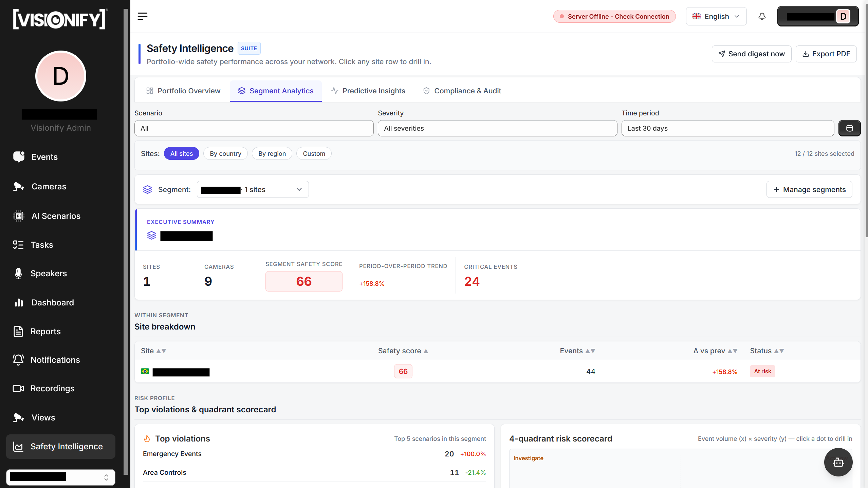Screen dimensions: 868x488
Task: Switch to Segment Analytics tab
Action: pyautogui.click(x=276, y=91)
